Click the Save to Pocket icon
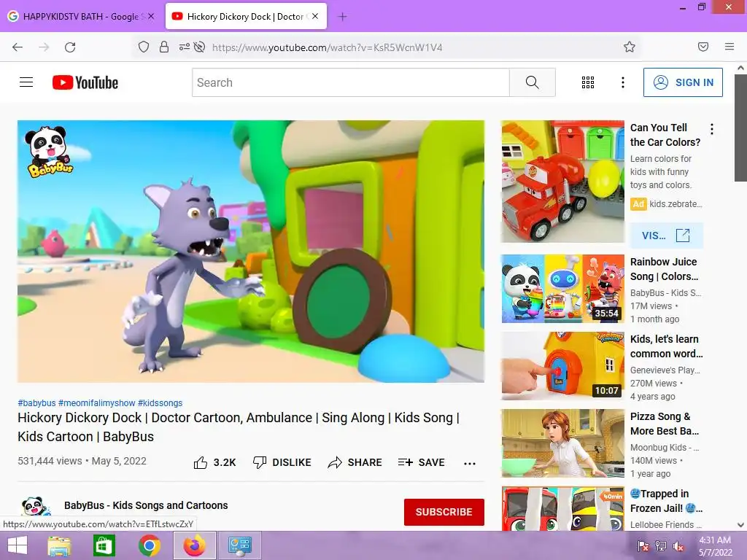747x560 pixels. coord(703,47)
